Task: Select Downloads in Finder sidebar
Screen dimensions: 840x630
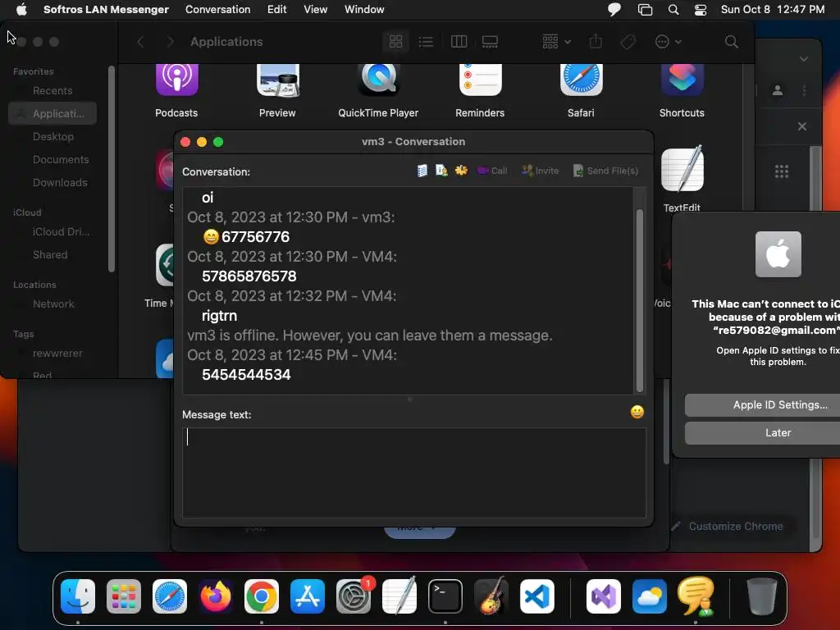Action: [60, 183]
